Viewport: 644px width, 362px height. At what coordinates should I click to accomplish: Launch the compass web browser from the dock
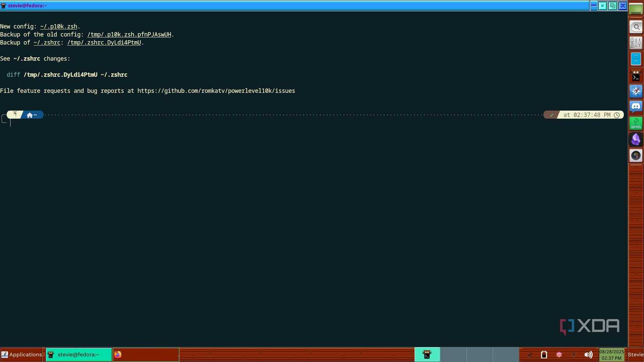(635, 90)
